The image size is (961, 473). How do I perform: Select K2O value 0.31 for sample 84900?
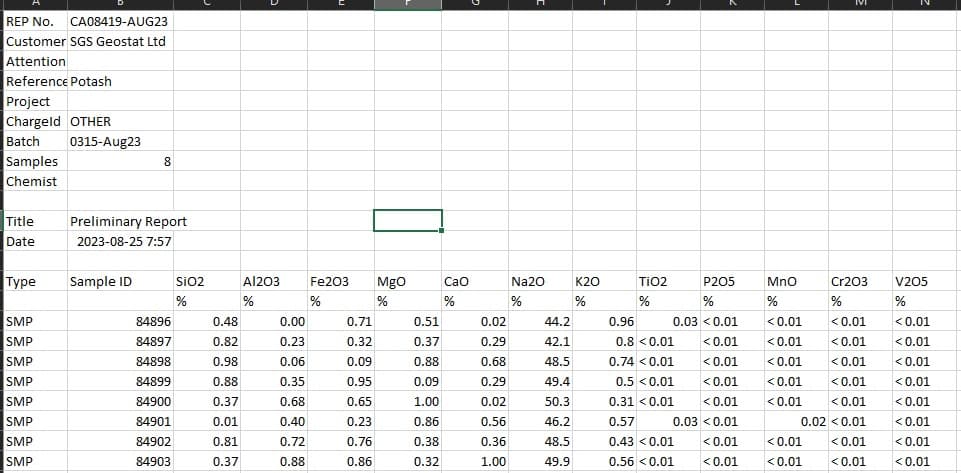coord(605,401)
